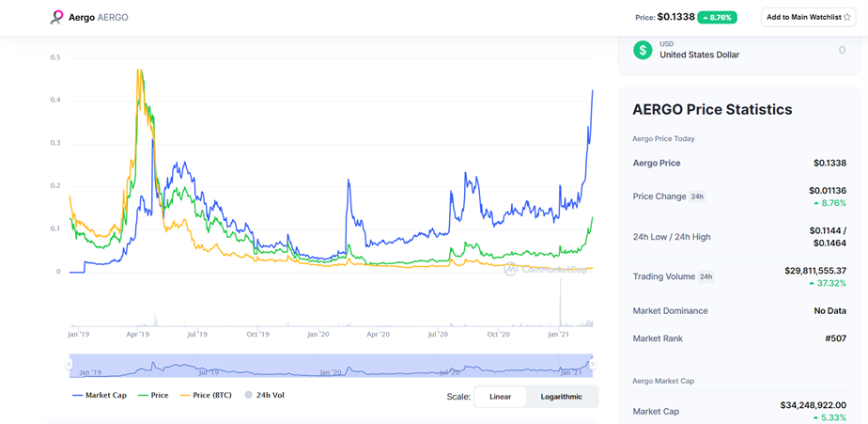Click the 24h tag beside Price Change

point(696,196)
